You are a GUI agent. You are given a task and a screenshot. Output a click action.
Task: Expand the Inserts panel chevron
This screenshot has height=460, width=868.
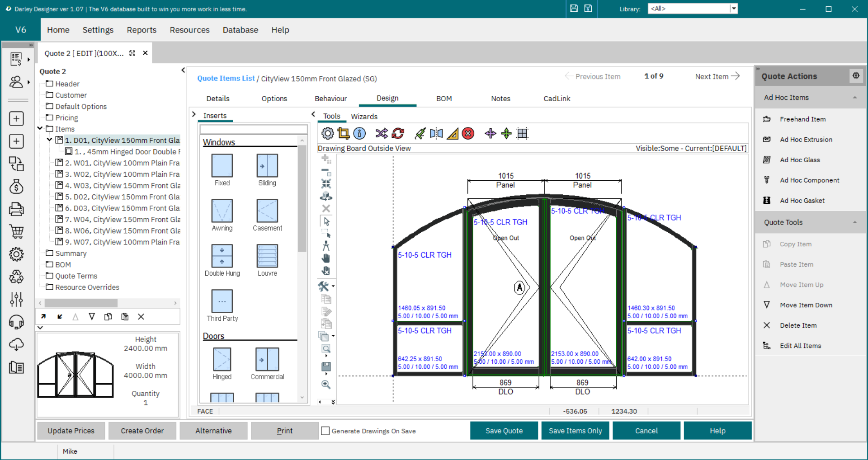(x=194, y=114)
